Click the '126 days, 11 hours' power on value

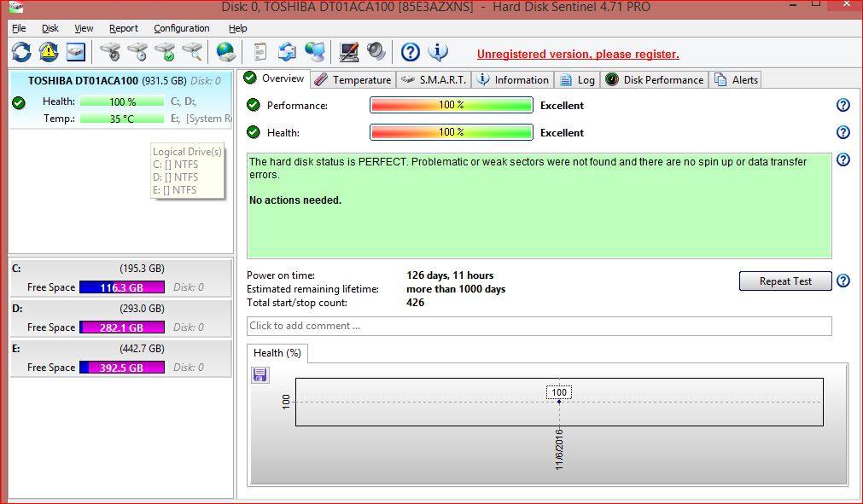click(x=450, y=275)
